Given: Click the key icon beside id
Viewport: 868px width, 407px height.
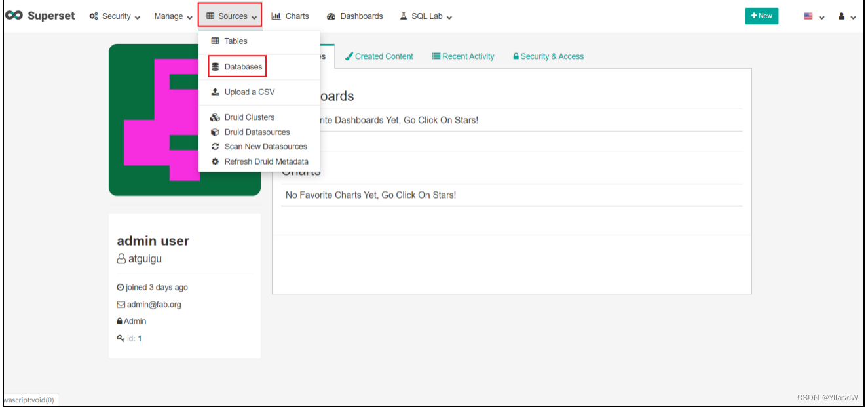Looking at the screenshot, I should pyautogui.click(x=121, y=338).
